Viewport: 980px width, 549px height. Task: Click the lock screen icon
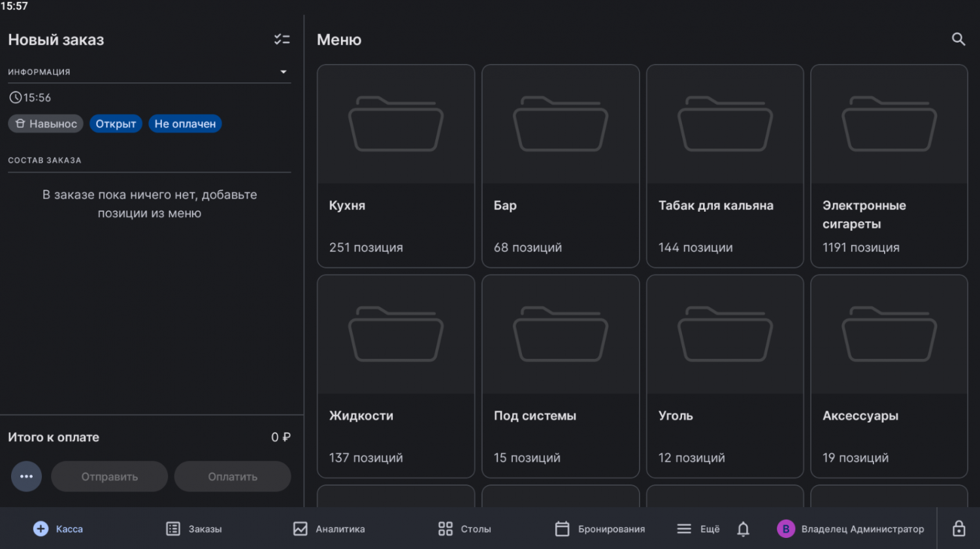click(x=958, y=528)
